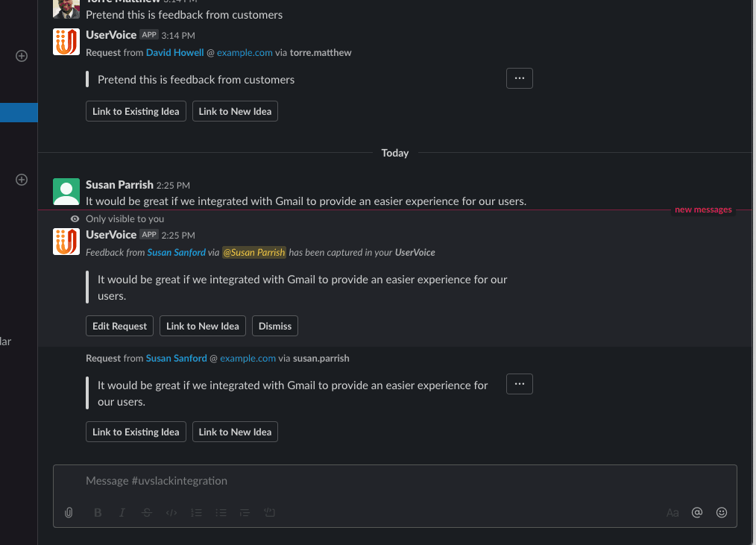Click Susan Parrish's Gmail integration message text
The height and width of the screenshot is (545, 756).
[x=306, y=201]
